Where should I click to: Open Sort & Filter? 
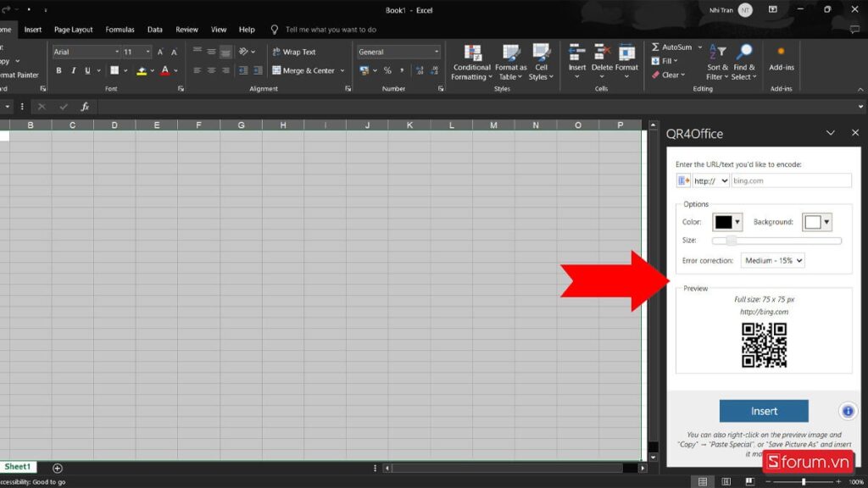[x=717, y=62]
